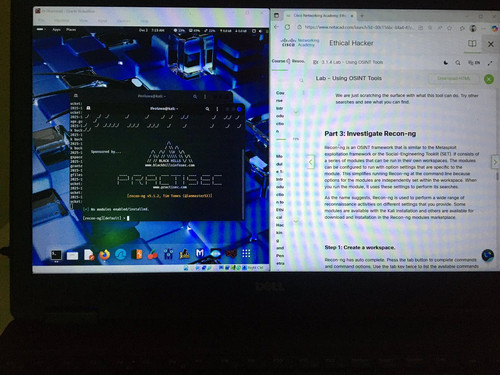Viewport: 500px width, 375px height.
Task: Close the Cisco Networking Academy browser tab
Action: tap(352, 16)
